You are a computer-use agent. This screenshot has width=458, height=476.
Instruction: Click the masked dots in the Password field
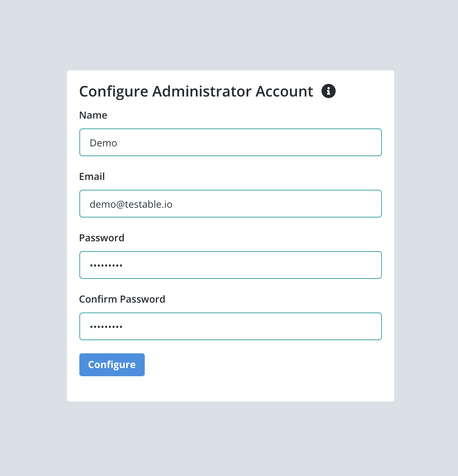[106, 266]
